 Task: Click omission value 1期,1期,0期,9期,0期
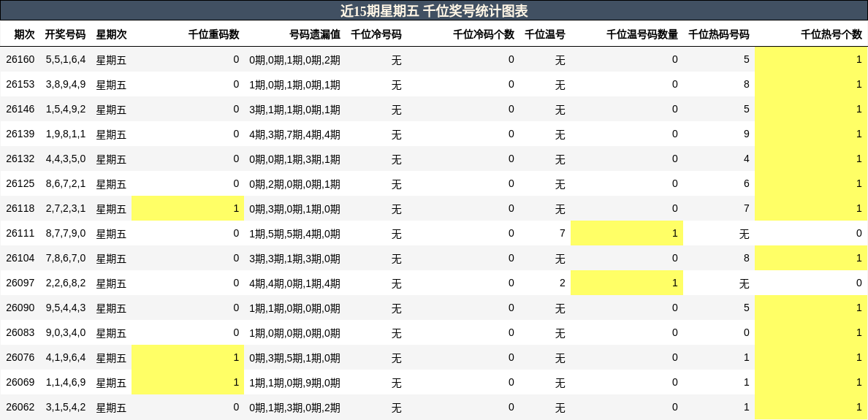(294, 382)
